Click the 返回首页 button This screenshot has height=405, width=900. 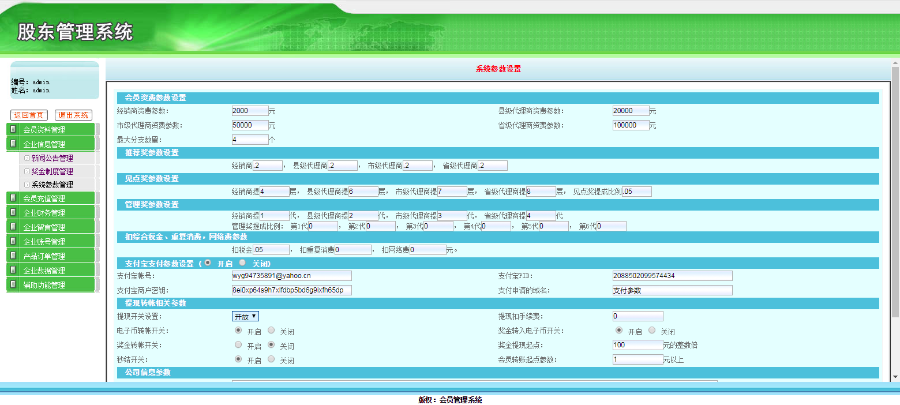pos(29,115)
